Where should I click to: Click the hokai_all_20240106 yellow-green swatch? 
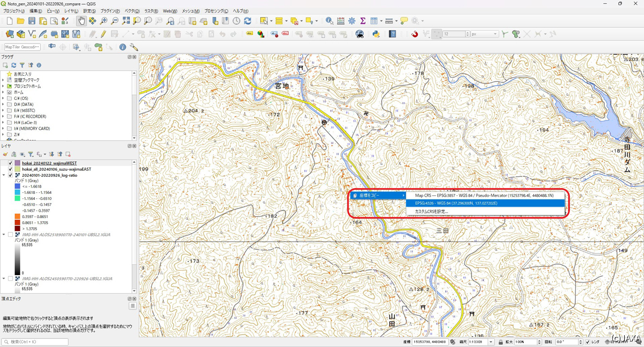coord(18,169)
